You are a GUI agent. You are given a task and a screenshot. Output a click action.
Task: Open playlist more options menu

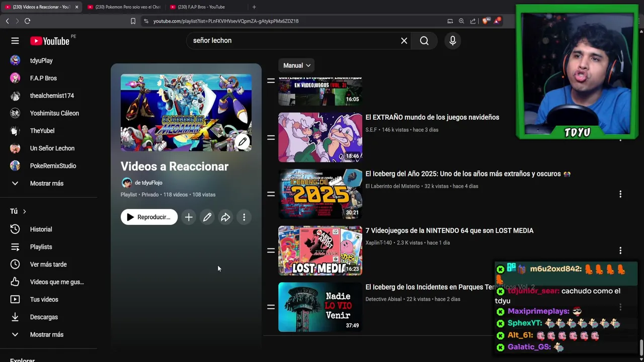(x=244, y=217)
